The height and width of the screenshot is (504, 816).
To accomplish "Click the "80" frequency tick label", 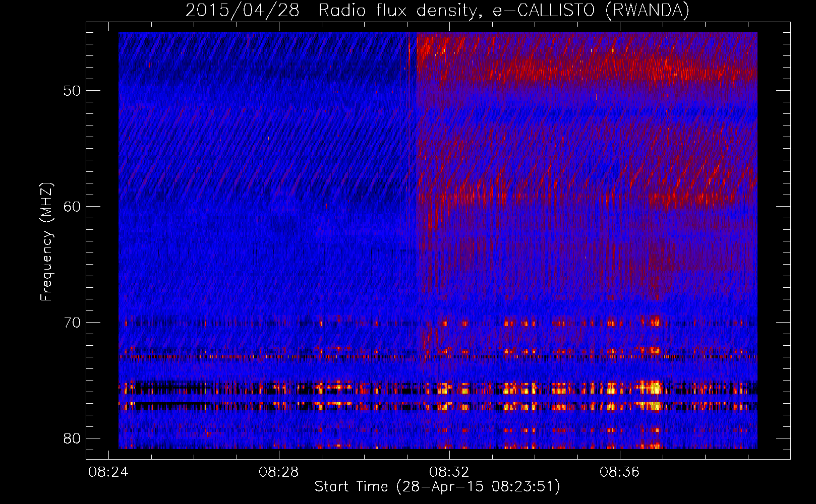I will click(72, 438).
